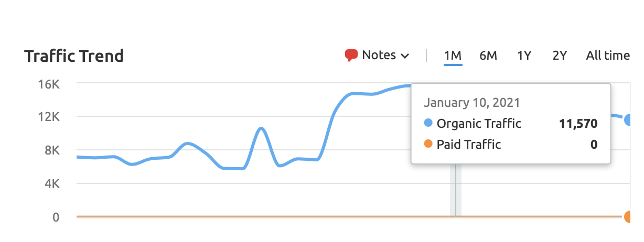Click the Paid Traffic label in tooltip

(x=469, y=144)
